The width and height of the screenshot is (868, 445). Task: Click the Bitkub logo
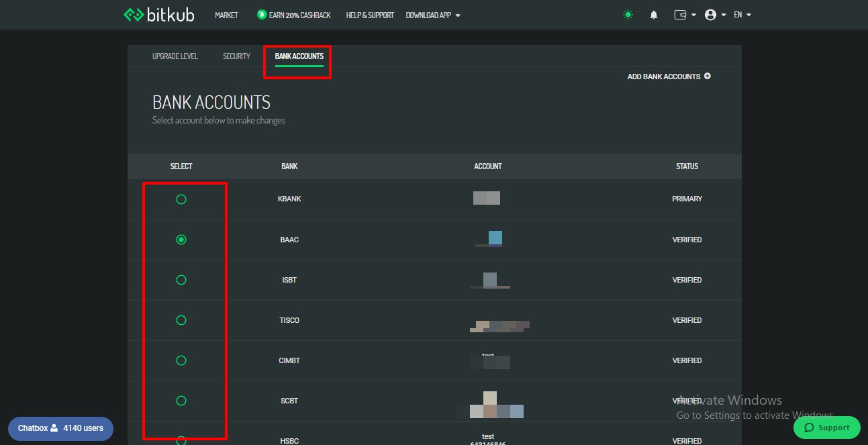(158, 14)
